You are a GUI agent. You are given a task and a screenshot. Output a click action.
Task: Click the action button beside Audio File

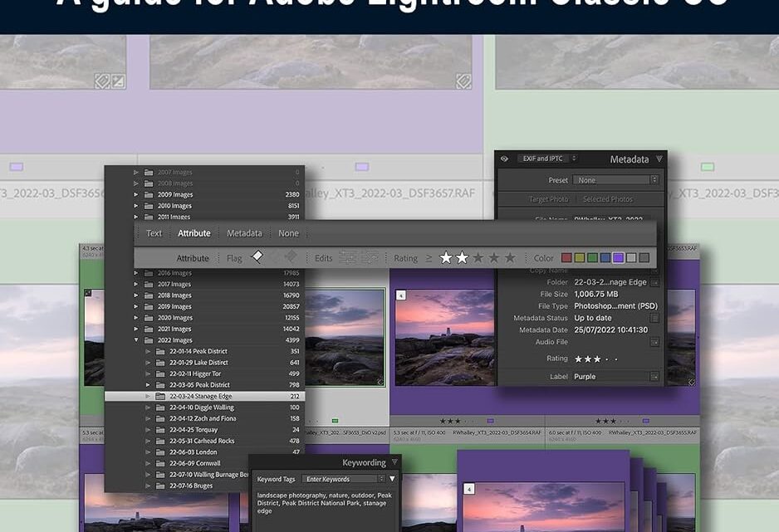(654, 342)
